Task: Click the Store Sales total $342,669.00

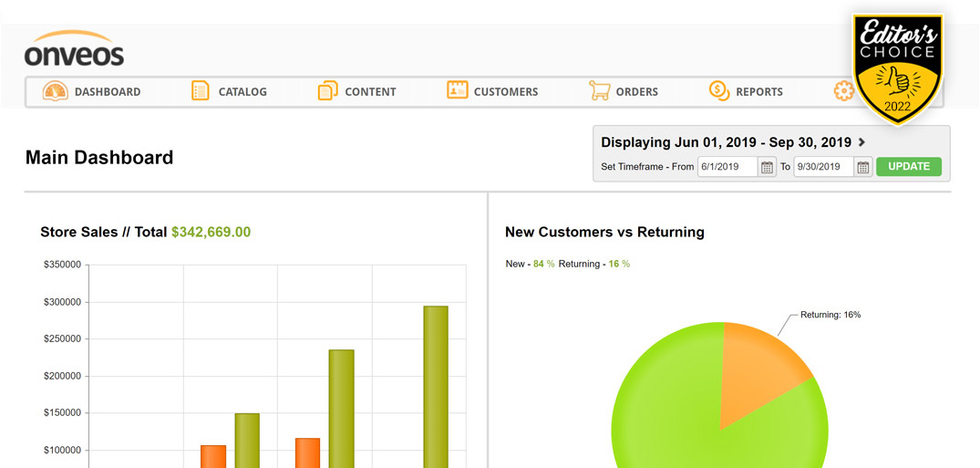Action: (x=211, y=232)
